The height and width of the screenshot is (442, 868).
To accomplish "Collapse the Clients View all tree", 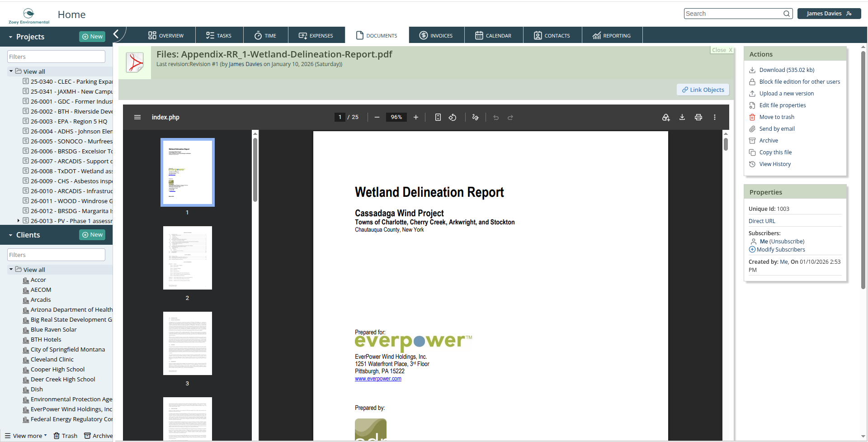I will point(11,269).
